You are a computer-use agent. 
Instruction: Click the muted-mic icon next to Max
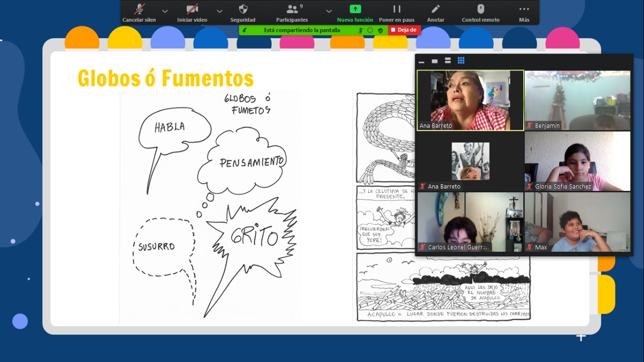530,247
